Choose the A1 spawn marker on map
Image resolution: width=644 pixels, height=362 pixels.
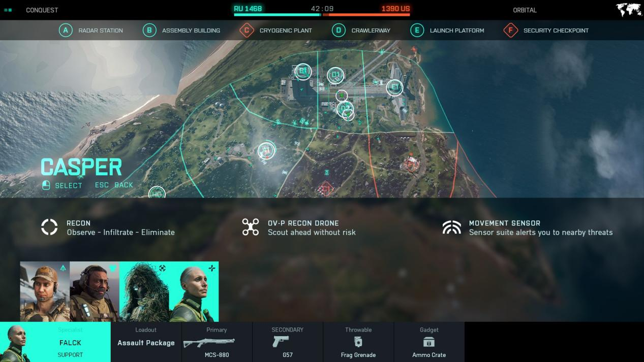(266, 150)
